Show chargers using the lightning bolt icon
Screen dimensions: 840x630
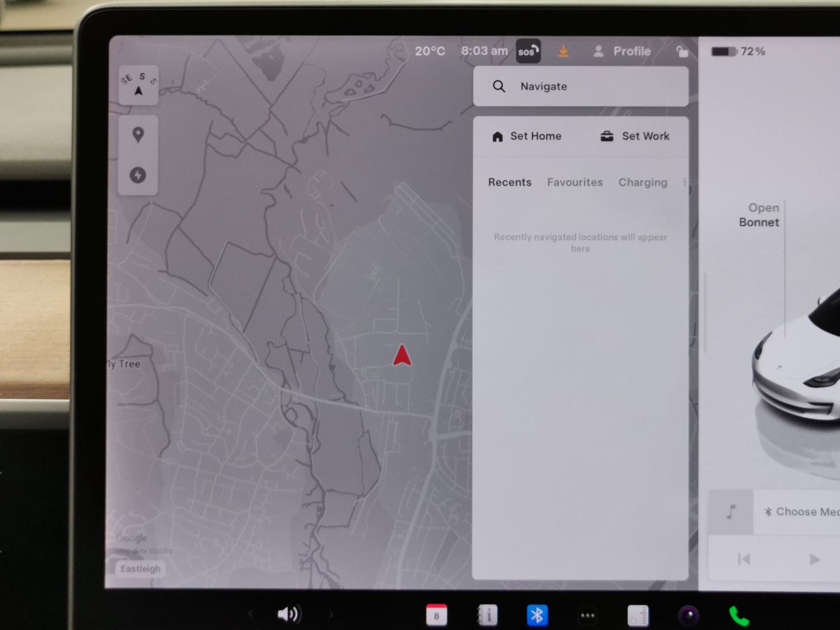tap(138, 175)
